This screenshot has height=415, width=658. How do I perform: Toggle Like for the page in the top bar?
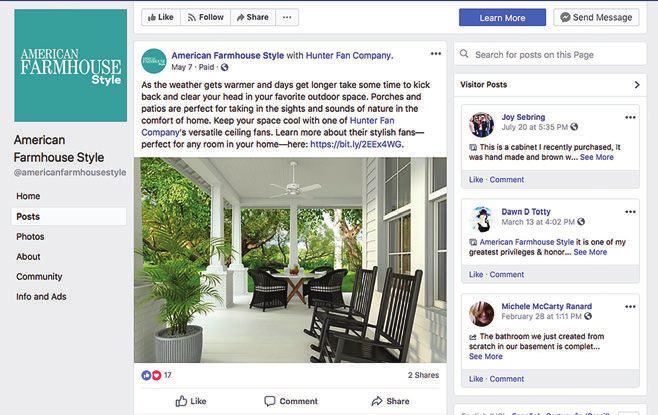click(x=161, y=17)
